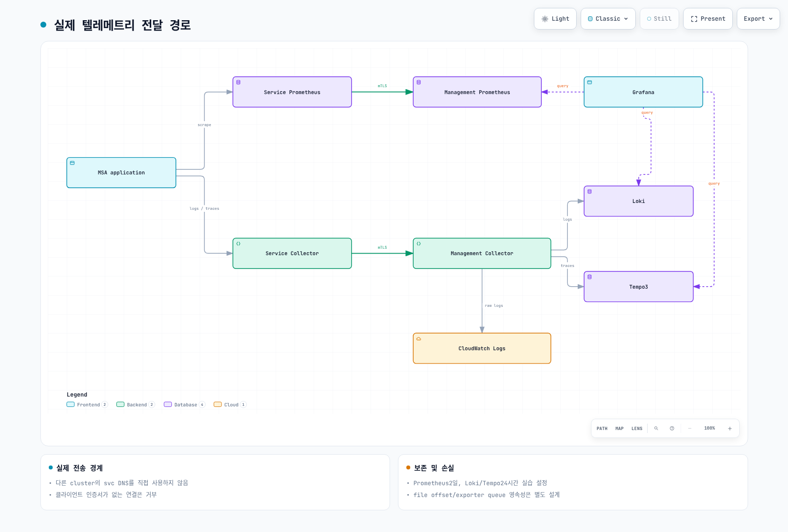Toggle the Light theme button

[555, 19]
